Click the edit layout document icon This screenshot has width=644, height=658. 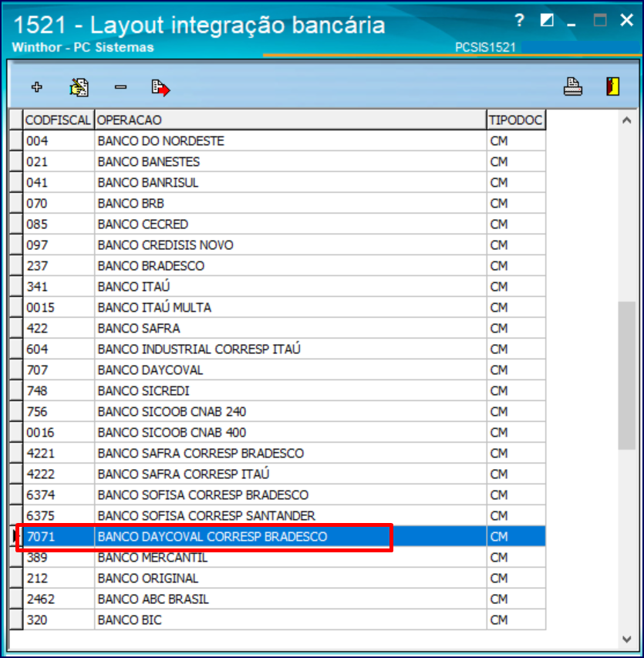click(79, 87)
